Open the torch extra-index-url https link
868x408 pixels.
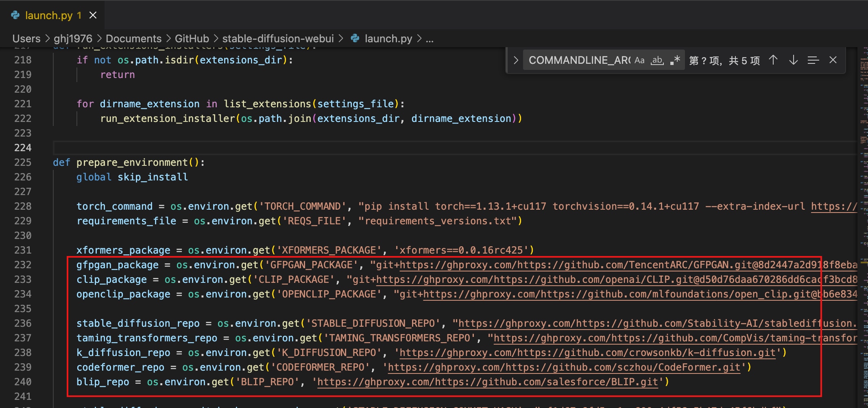pos(834,206)
